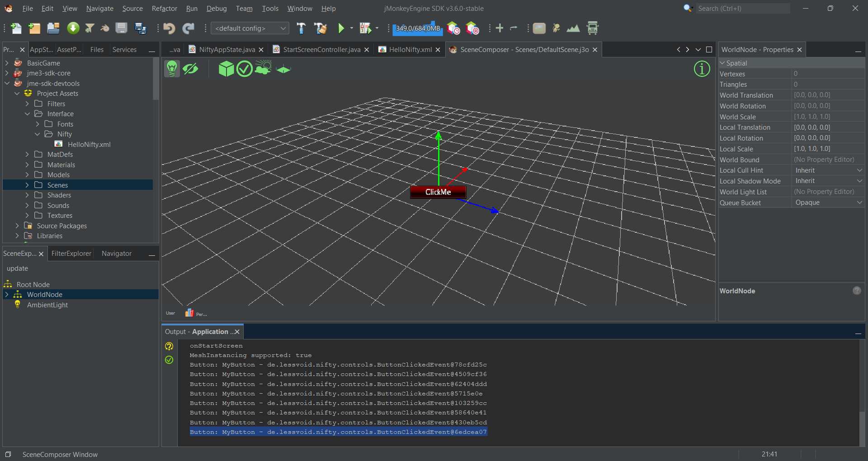Click the green checkmark circle icon
Image resolution: width=868 pixels, height=461 pixels.
(245, 69)
